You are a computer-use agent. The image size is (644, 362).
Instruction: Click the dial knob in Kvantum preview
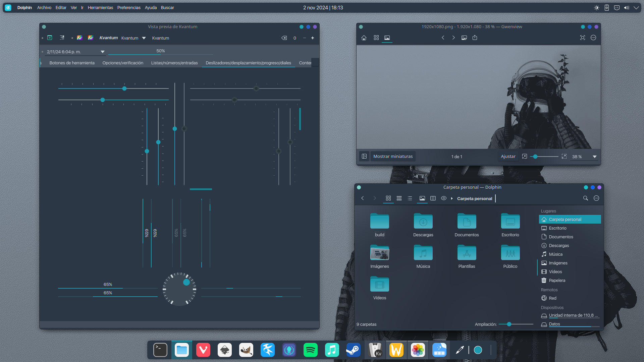186,282
